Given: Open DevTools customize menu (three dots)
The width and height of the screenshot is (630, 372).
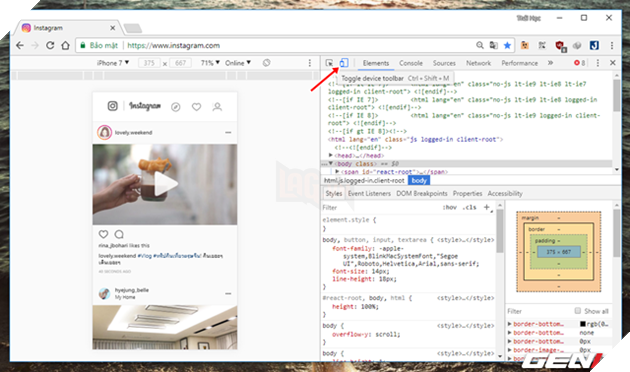Looking at the screenshot, I should point(598,63).
